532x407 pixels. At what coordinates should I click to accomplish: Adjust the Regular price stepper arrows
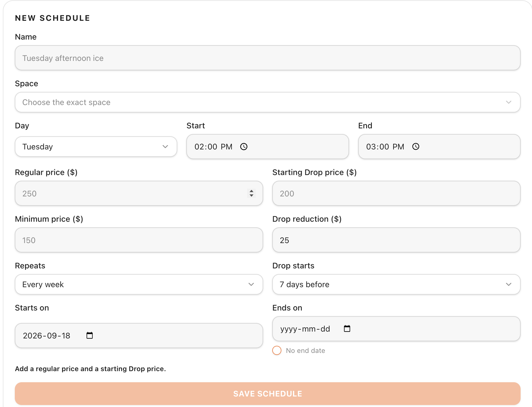251,193
